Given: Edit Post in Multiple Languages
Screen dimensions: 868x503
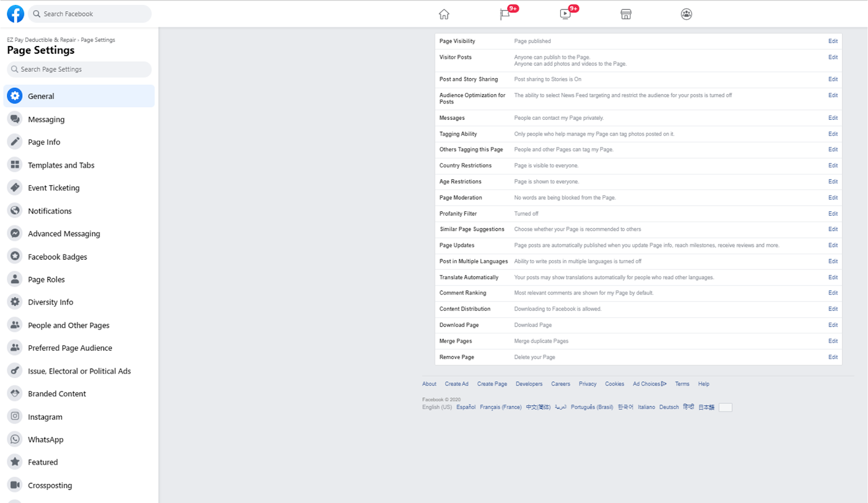Looking at the screenshot, I should [x=833, y=261].
